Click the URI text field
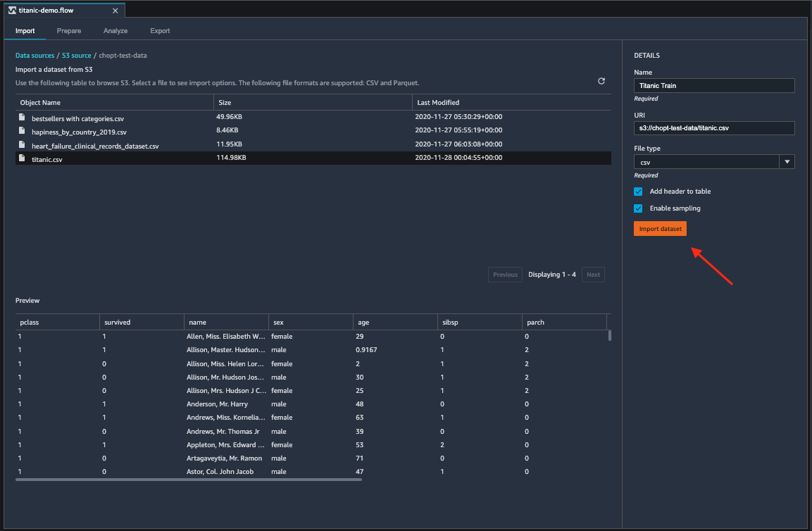 point(713,128)
